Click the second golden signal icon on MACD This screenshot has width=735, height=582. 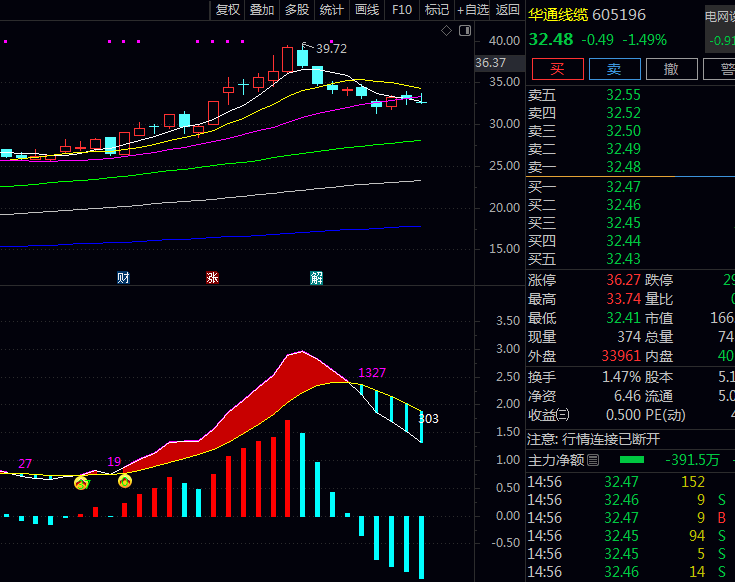tap(125, 480)
